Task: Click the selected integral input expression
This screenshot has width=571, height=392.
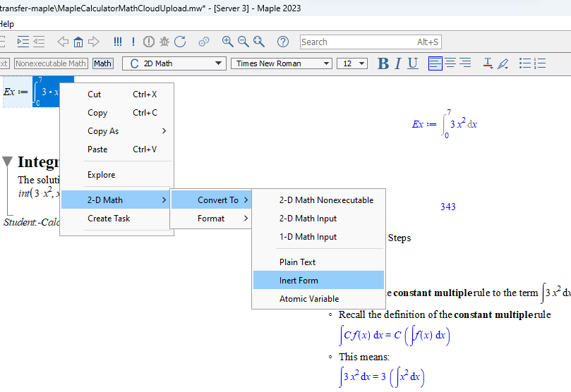Action: click(x=46, y=92)
